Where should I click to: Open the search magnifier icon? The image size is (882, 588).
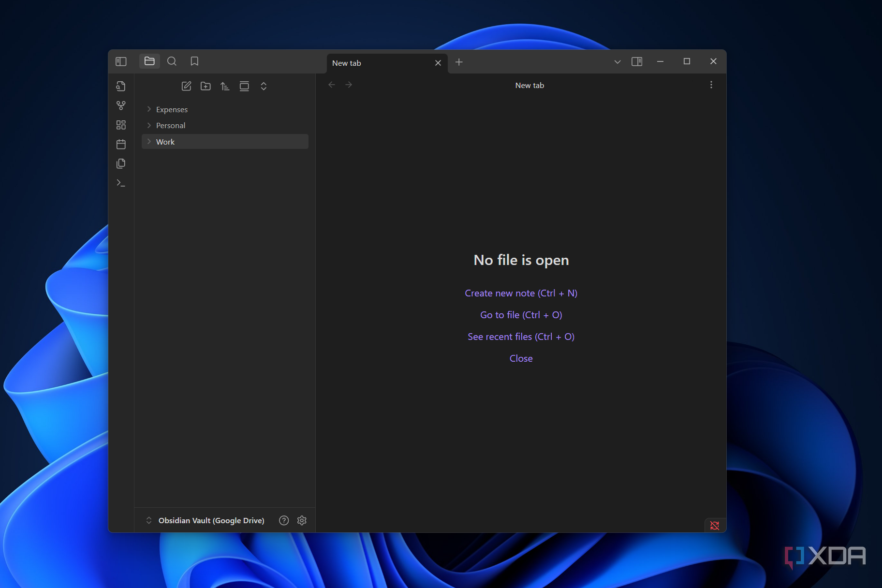[x=172, y=61]
